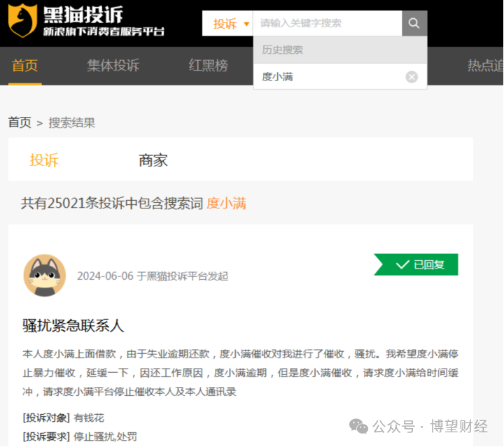Click the magnifier search button
This screenshot has width=504, height=447.
pyautogui.click(x=414, y=23)
